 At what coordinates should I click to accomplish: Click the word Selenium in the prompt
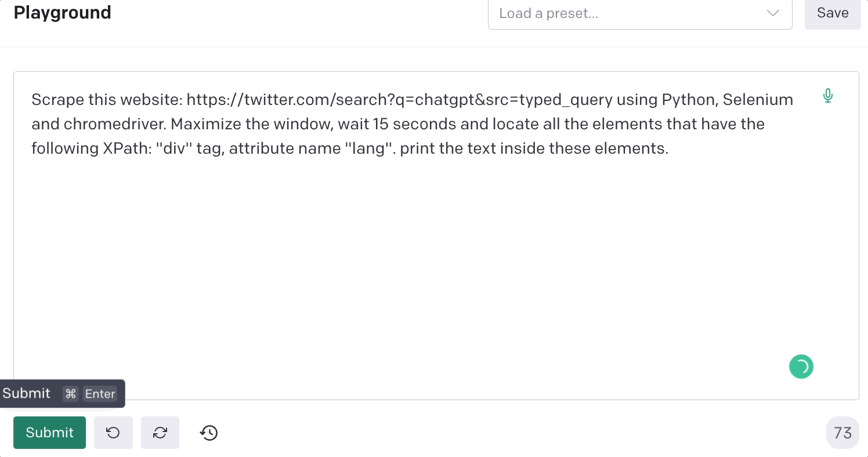[758, 100]
